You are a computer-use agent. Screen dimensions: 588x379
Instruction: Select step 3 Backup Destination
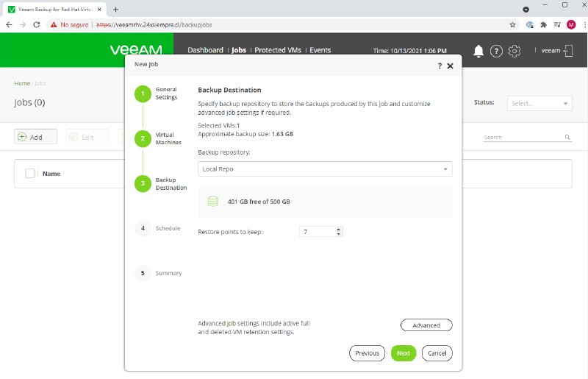143,183
